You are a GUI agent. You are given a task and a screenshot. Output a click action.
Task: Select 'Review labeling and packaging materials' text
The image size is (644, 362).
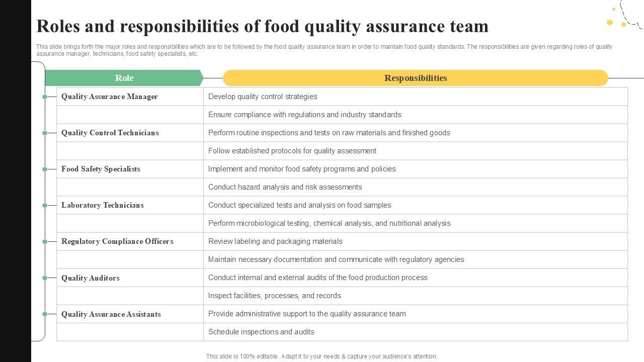(x=275, y=241)
